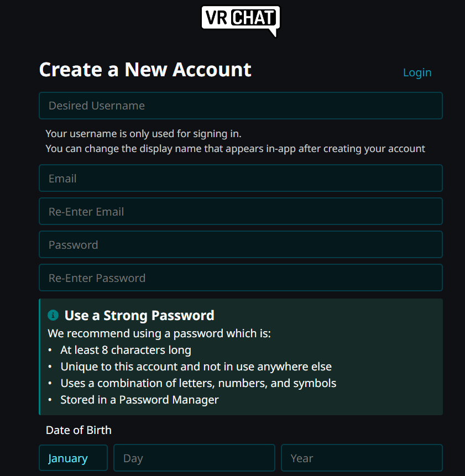Click the Create a New Account heading
465x476 pixels.
[145, 70]
